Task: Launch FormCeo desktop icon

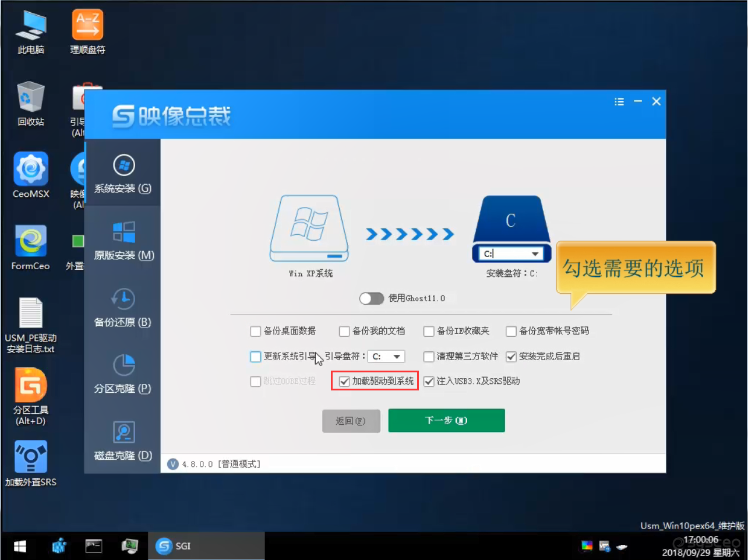Action: click(31, 248)
